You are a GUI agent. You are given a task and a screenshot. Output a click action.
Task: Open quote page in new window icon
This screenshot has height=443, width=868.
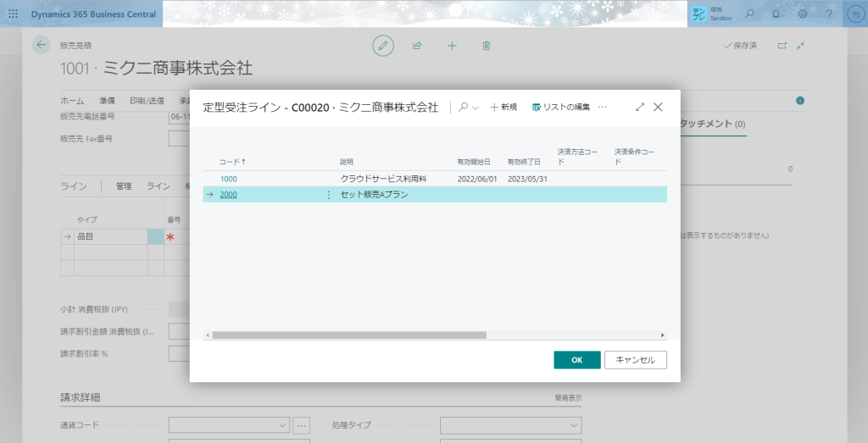782,46
